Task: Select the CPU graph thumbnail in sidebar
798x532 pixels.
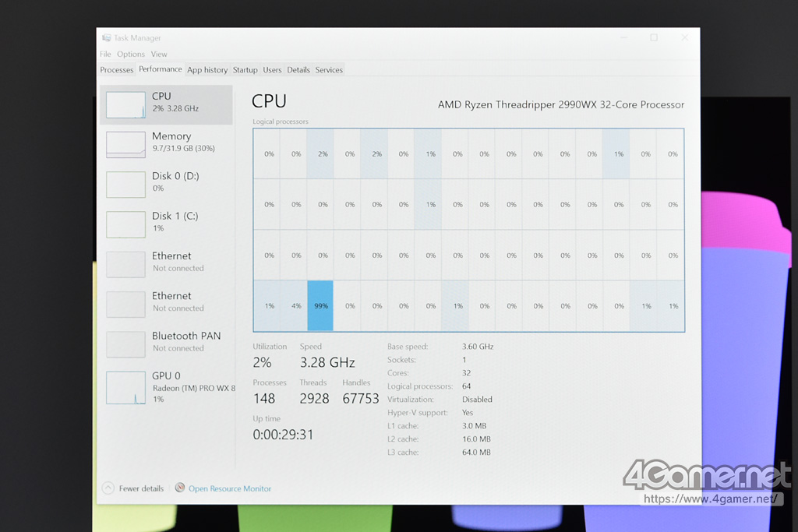Action: pyautogui.click(x=125, y=105)
